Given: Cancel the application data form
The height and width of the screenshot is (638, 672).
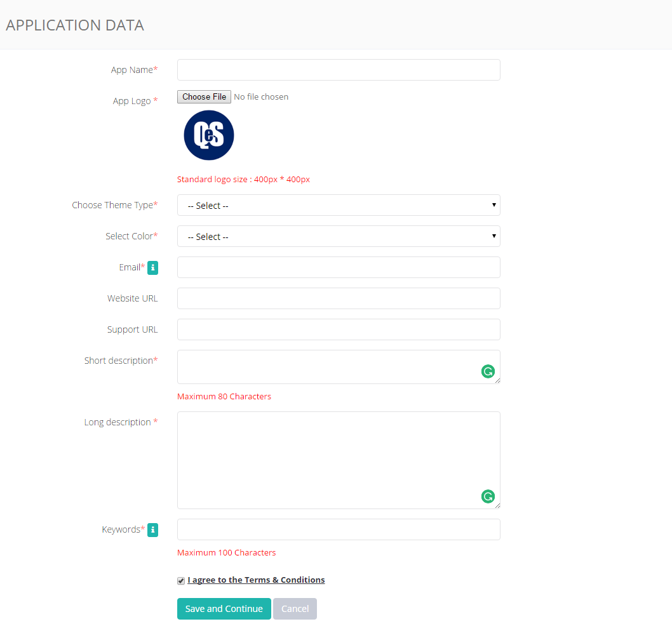Looking at the screenshot, I should pos(295,608).
